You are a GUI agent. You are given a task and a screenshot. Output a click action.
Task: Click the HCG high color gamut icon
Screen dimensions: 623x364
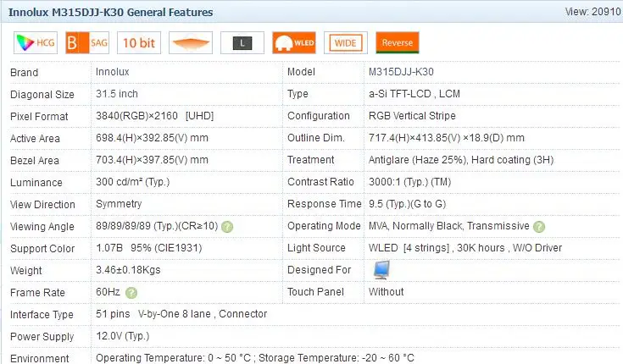tap(36, 42)
